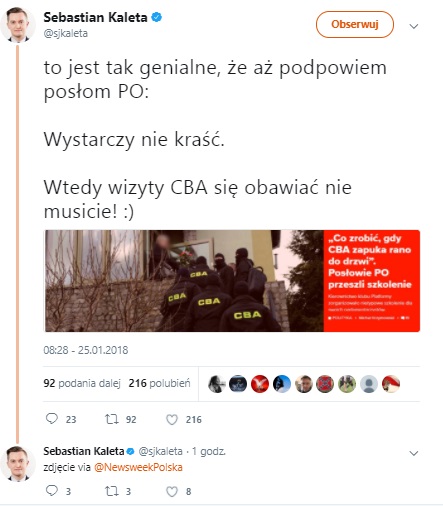Reply to the main tweet with 23 comments
This screenshot has height=506, width=443.
click(52, 419)
